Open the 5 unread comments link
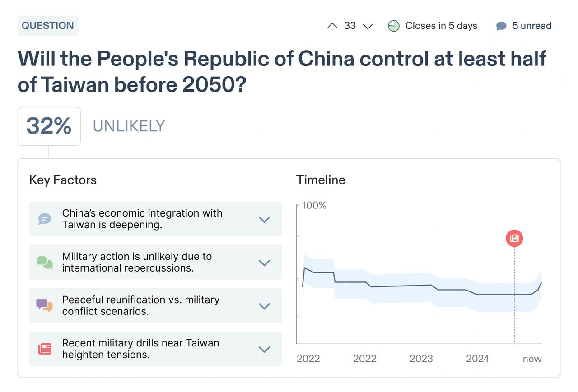The height and width of the screenshot is (392, 578). [531, 26]
